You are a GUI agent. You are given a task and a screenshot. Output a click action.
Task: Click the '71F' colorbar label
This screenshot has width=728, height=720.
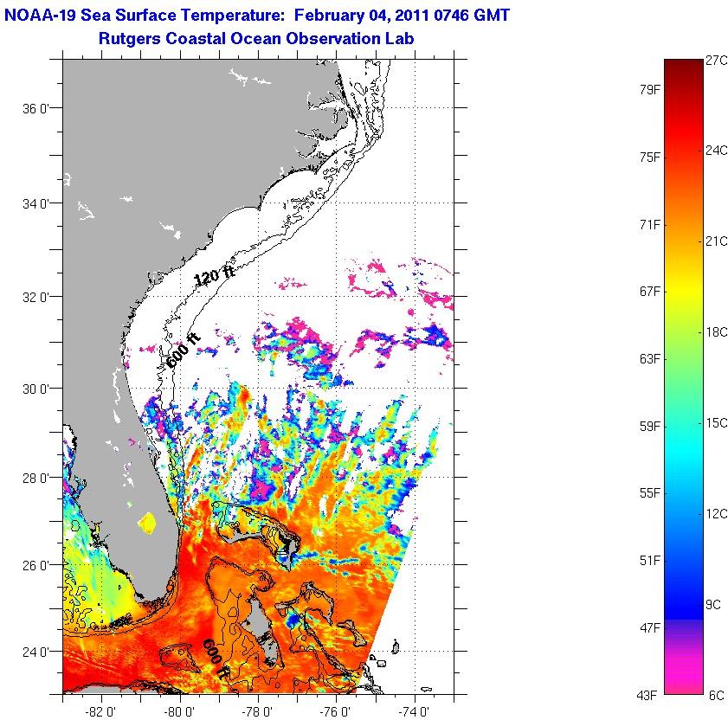click(x=649, y=225)
